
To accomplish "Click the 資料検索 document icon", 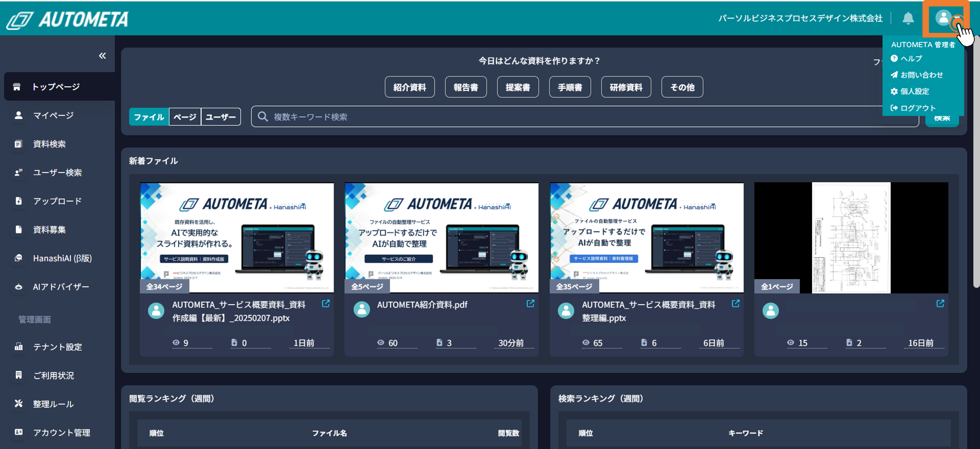I will point(18,144).
